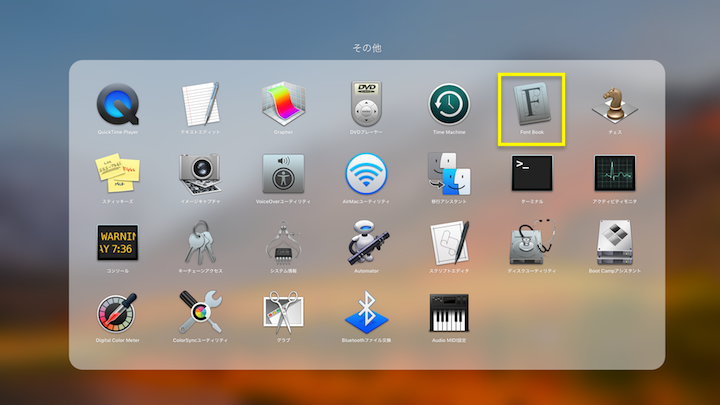This screenshot has height=405, width=720.
Task: Open the Terminal app
Action: click(532, 173)
